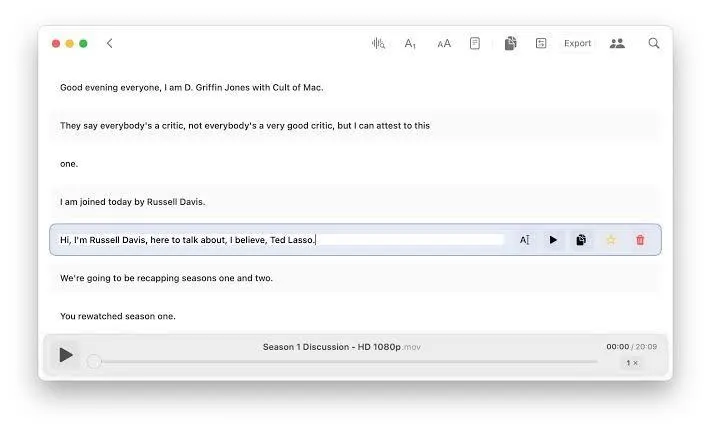Screen dimensions: 711x431
Task: Select 'We're going to be recapping seasons' line
Action: point(355,278)
